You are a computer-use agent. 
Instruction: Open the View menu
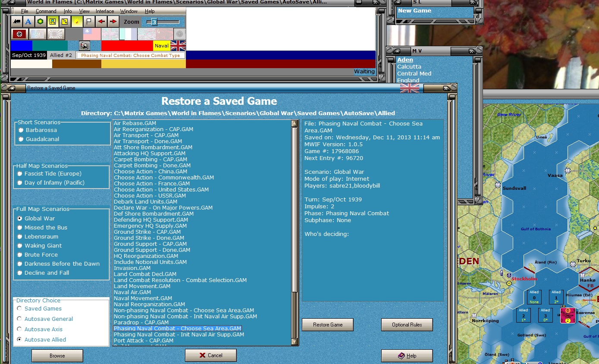85,11
